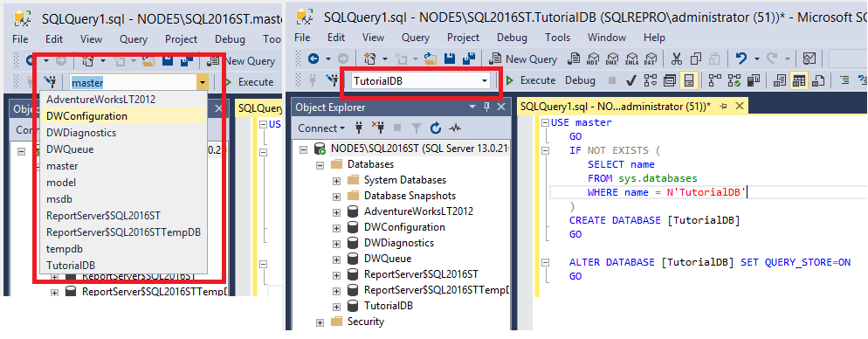
Task: Click the Navigate Backward arrow in right window
Action: tap(313, 59)
